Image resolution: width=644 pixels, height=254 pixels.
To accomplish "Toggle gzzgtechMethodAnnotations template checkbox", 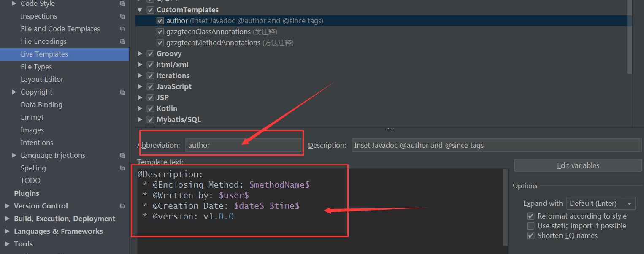I will [160, 43].
